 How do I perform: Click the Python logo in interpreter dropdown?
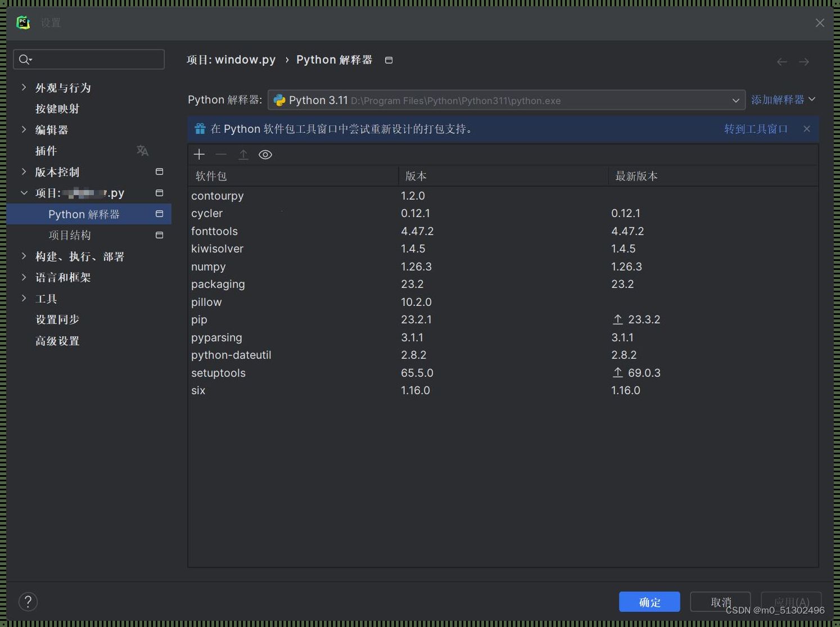pos(279,100)
